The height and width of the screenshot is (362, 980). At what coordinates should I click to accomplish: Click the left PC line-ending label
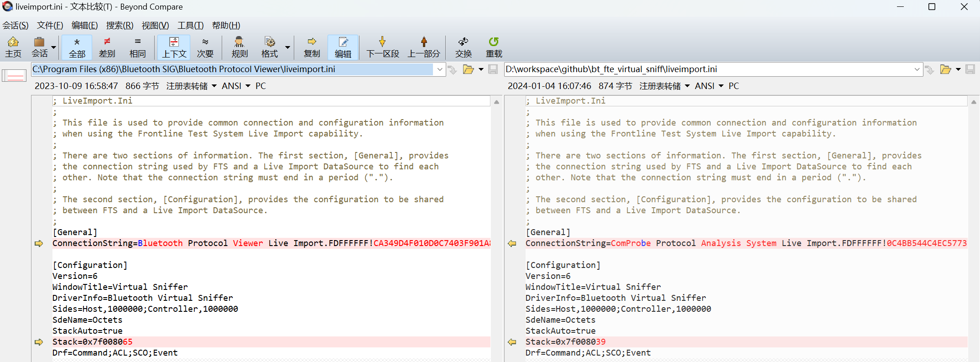[x=261, y=86]
